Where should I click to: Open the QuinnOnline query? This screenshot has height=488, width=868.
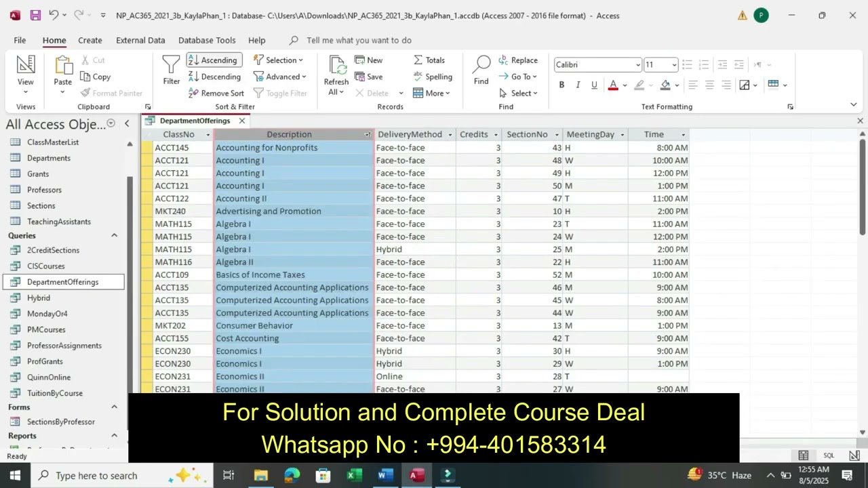click(x=49, y=378)
